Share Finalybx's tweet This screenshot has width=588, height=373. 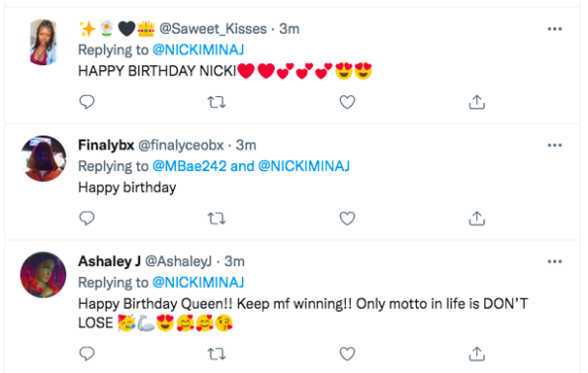(x=476, y=218)
